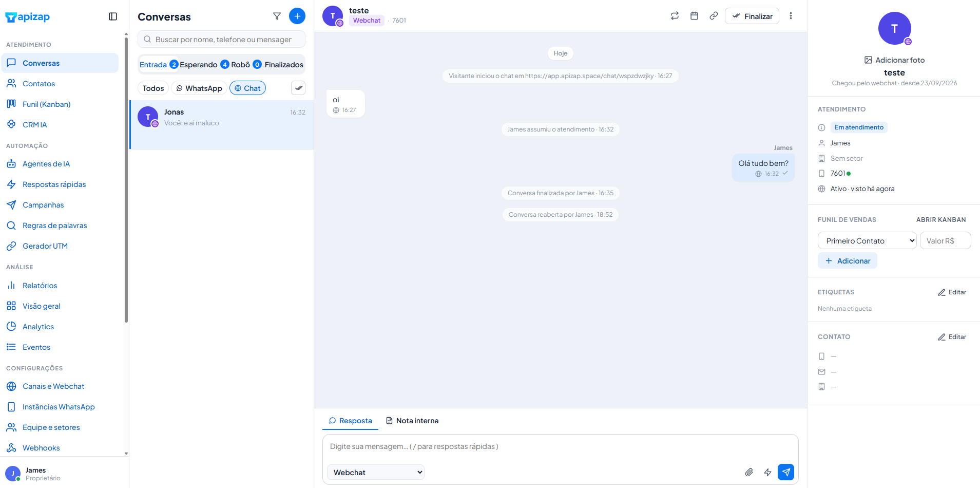Open the Jonas conversation row
The width and height of the screenshot is (980, 488).
tap(222, 125)
